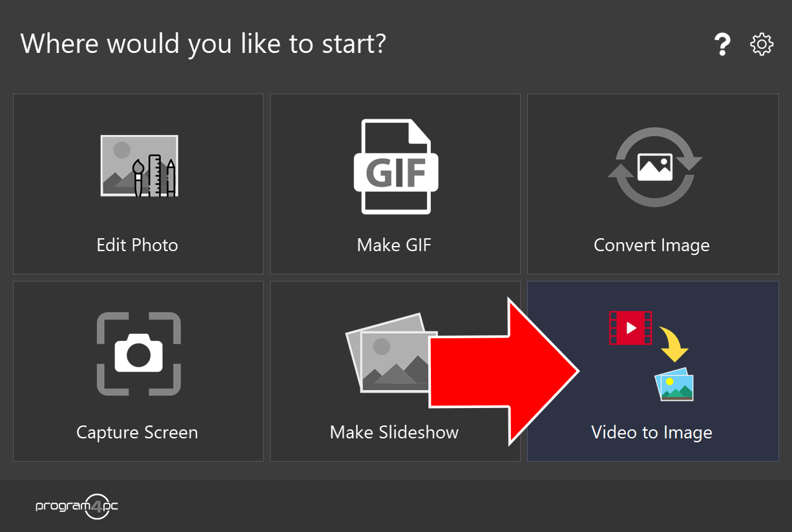Open the "Video to Image" label
The image size is (792, 532).
(x=651, y=433)
